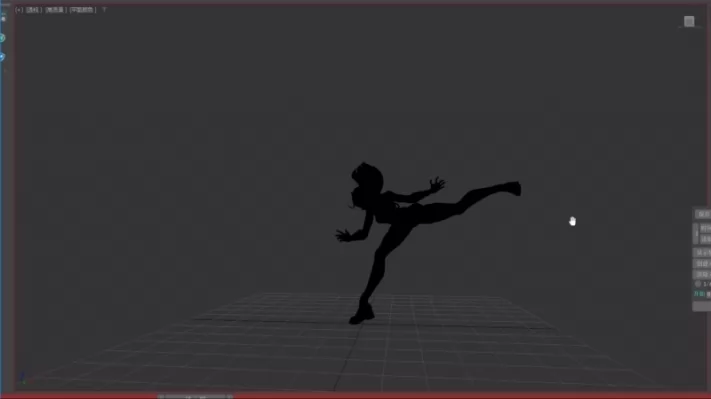Open the Perspective view label menu
The height and width of the screenshot is (399, 711).
point(33,10)
